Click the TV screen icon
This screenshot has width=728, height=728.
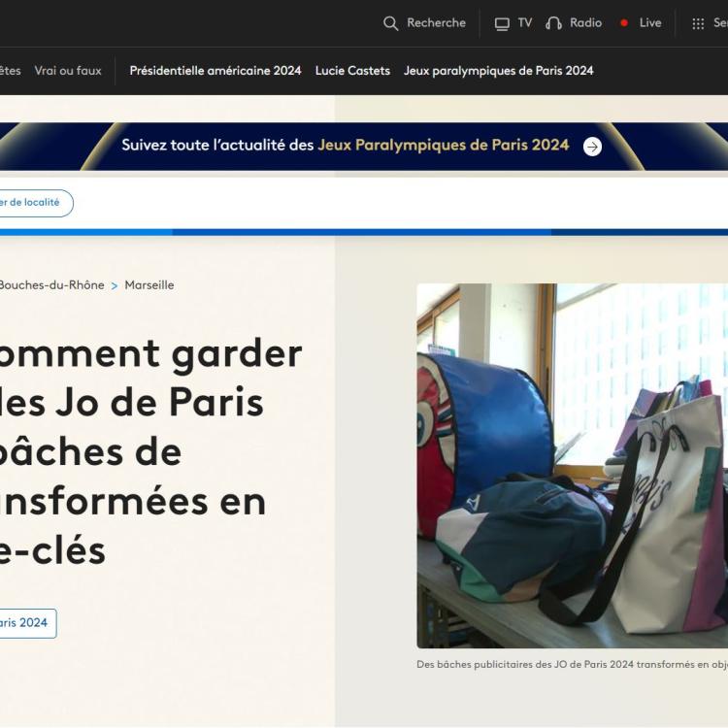coord(502,23)
